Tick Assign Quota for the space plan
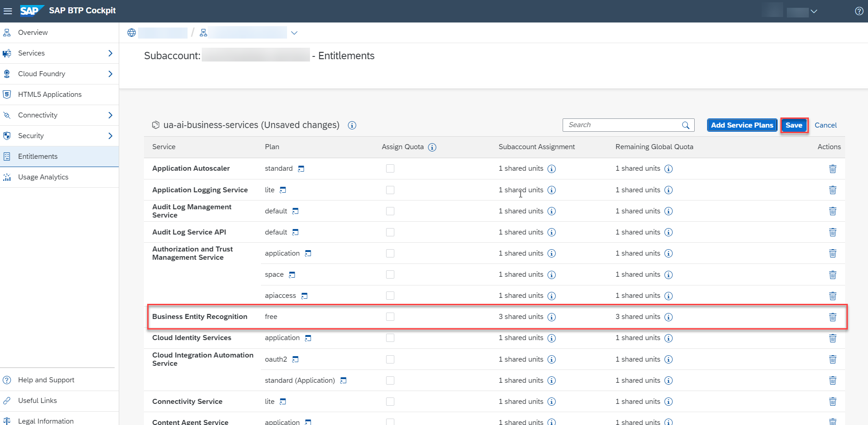 (x=390, y=274)
